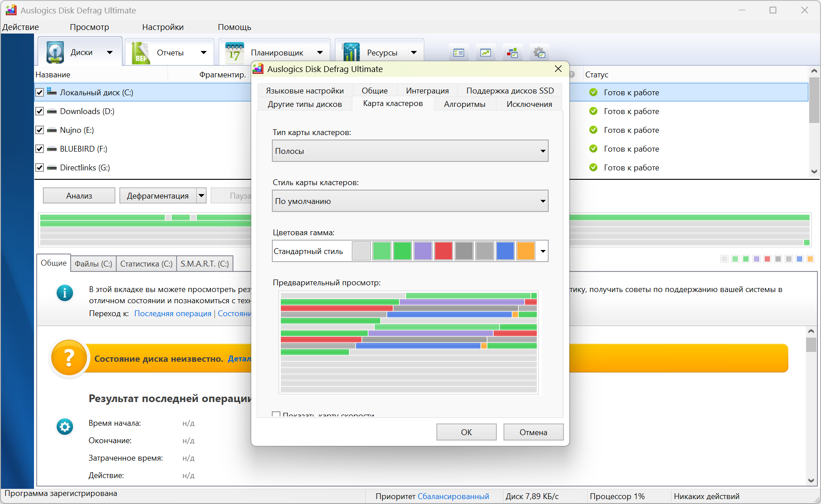Screen dimensions: 821x504
Task: Uncheck the BLUEBIRD (F:) checkbox
Action: [40, 149]
